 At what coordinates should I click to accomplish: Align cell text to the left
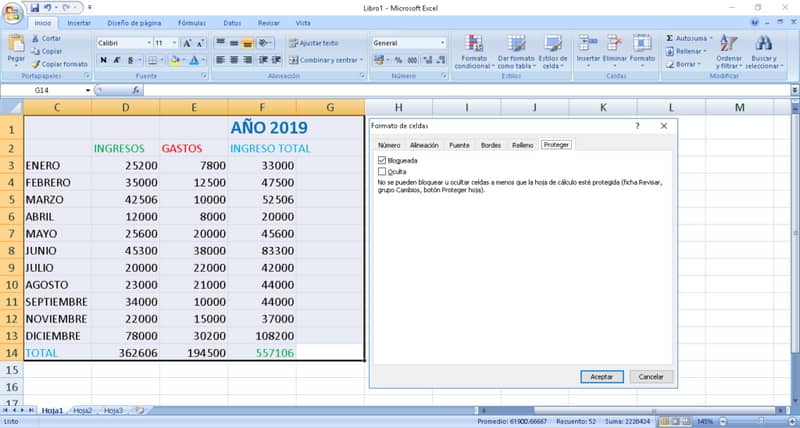click(220, 60)
